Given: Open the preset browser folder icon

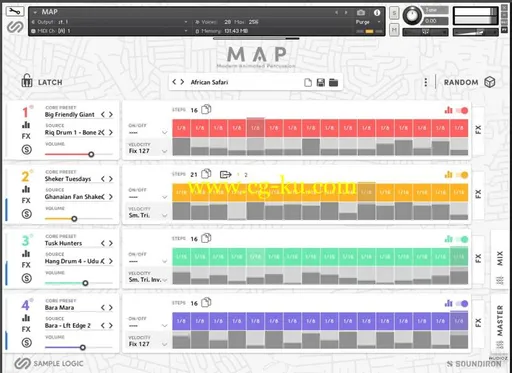Looking at the screenshot, I should coord(333,82).
